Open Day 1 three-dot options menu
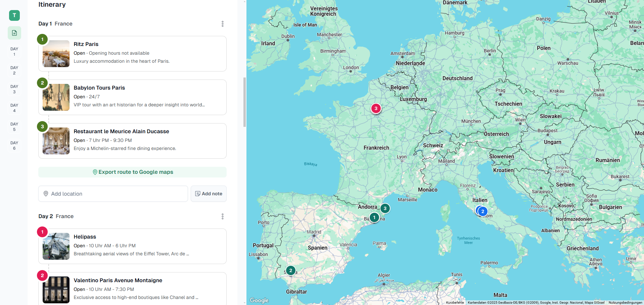 (x=222, y=24)
